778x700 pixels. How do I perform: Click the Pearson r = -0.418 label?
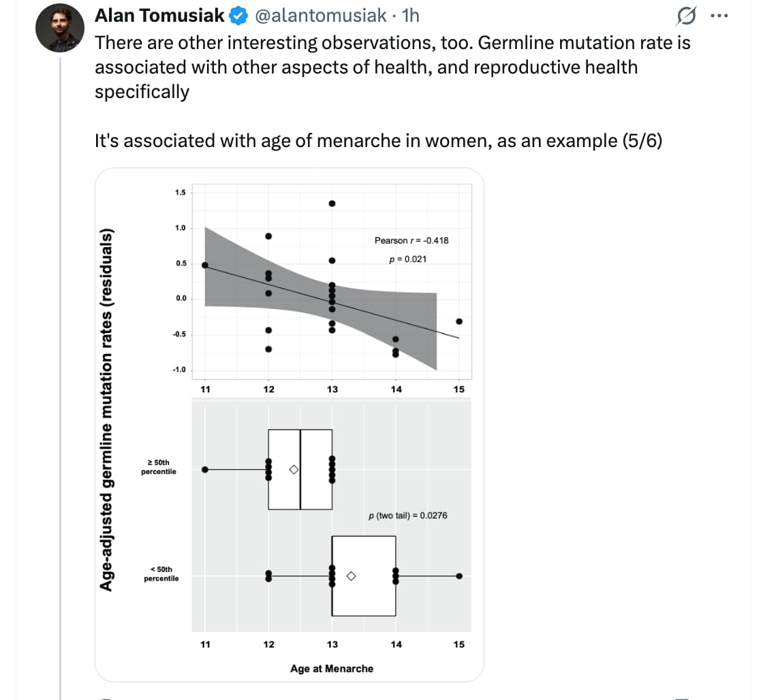pyautogui.click(x=411, y=240)
